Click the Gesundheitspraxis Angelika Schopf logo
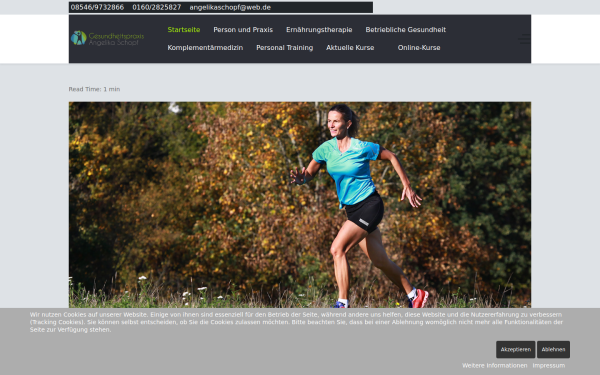600x375 pixels. click(108, 38)
